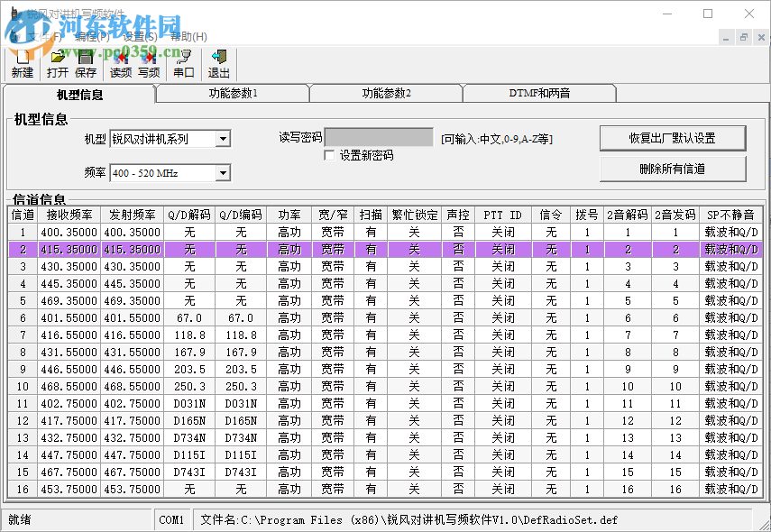Click the 新建 (New) toolbar icon
771x532 pixels.
pos(22,63)
